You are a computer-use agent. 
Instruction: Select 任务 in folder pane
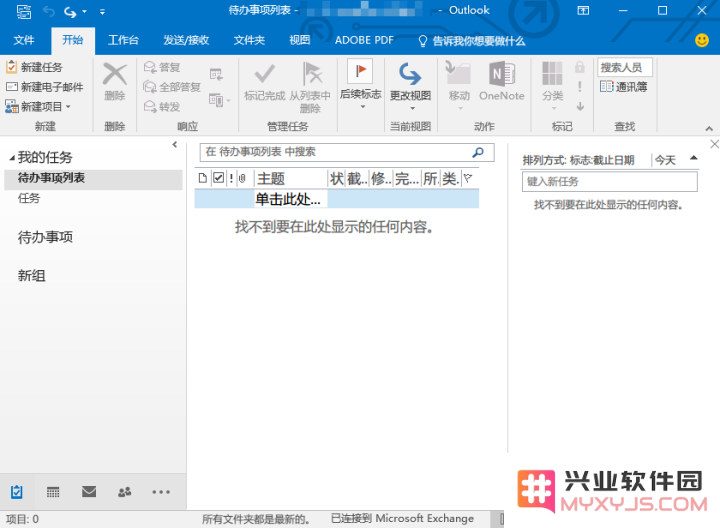pos(29,198)
